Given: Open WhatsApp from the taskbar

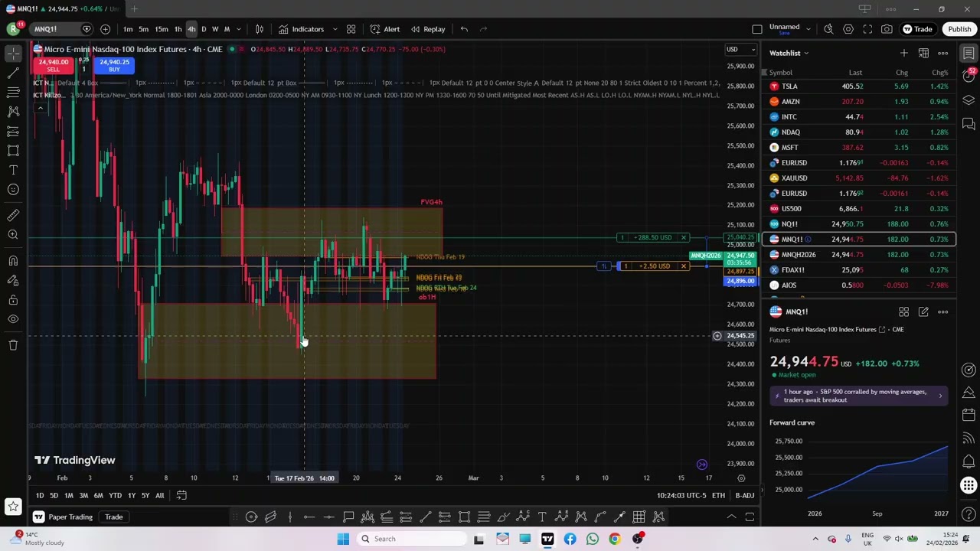Looking at the screenshot, I should tap(592, 539).
